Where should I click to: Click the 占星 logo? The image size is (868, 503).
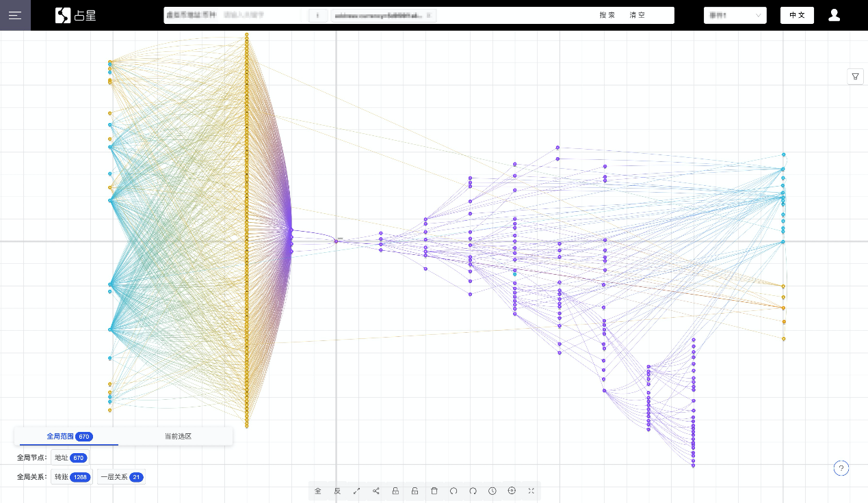(x=76, y=15)
